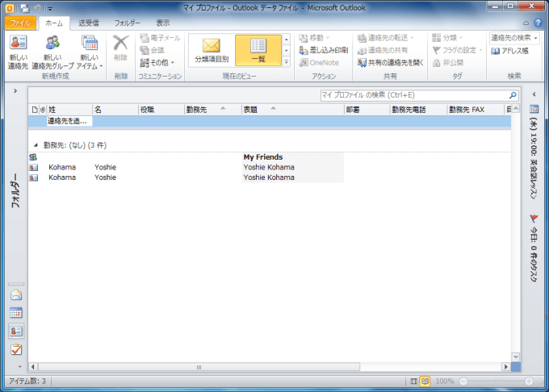Open Mail from navigation icons

click(x=16, y=295)
